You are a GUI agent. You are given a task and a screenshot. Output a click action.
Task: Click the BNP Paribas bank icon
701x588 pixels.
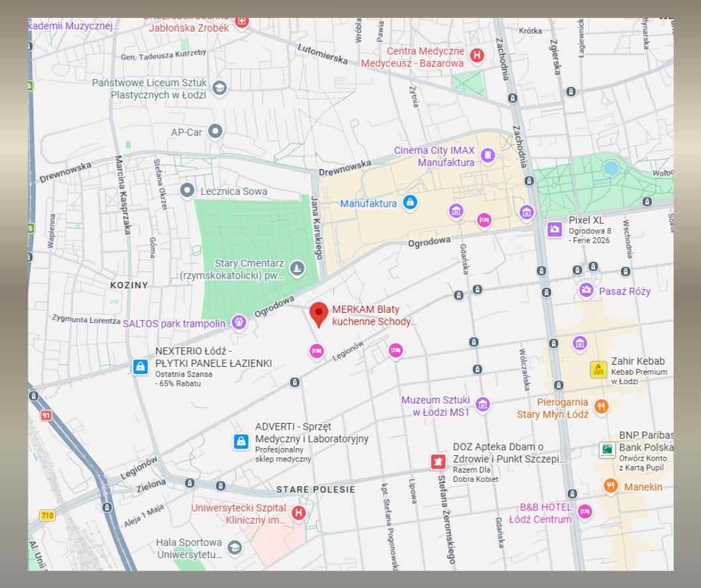(x=606, y=449)
